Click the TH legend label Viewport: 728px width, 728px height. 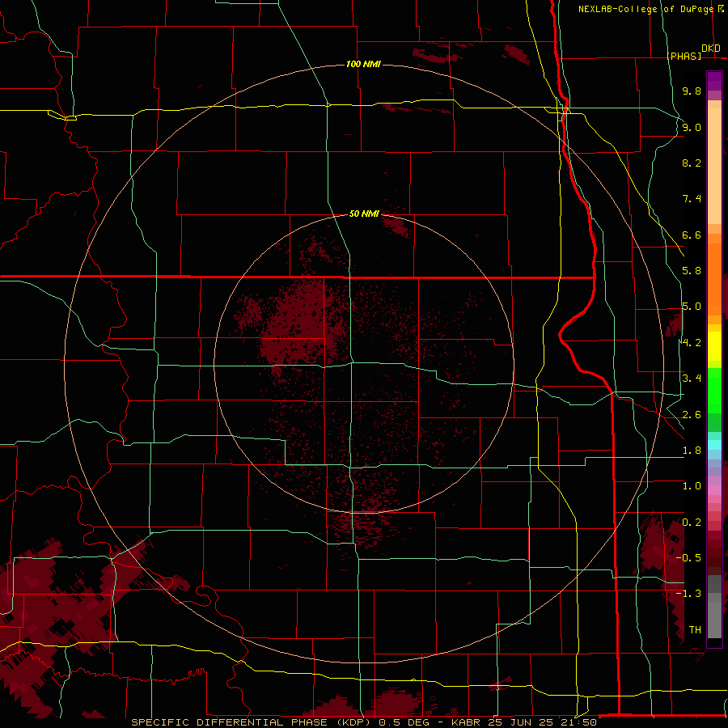pos(695,630)
